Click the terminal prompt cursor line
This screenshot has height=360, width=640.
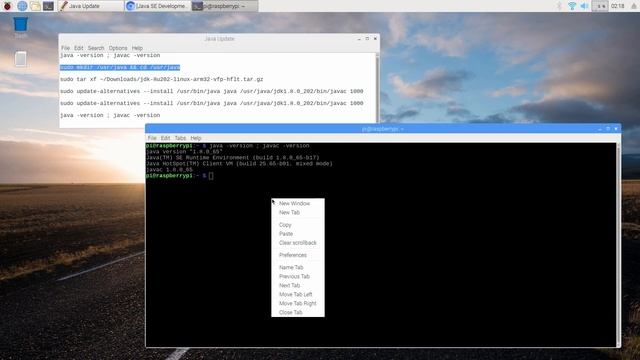(x=180, y=176)
